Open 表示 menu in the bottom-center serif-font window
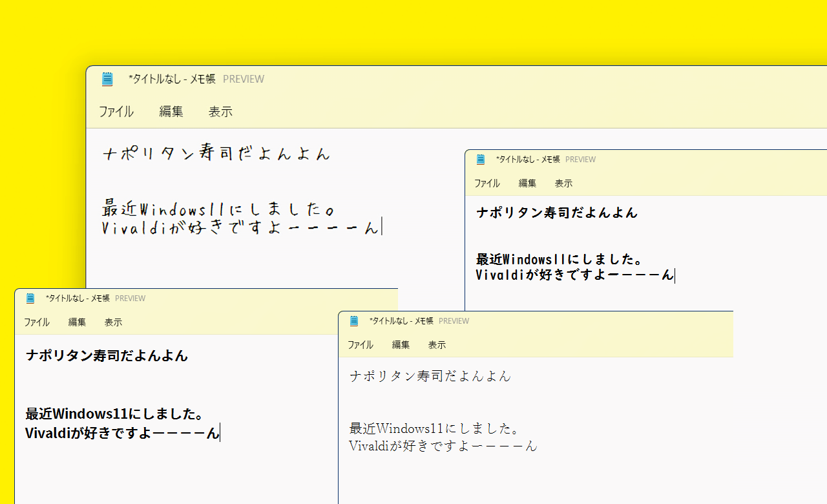Viewport: 827px width, 504px height. pos(437,344)
